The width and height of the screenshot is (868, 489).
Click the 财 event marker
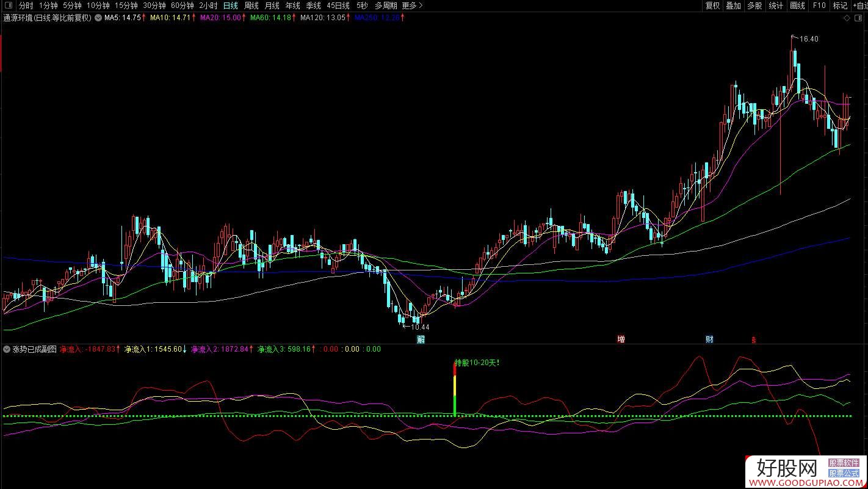[x=709, y=339]
